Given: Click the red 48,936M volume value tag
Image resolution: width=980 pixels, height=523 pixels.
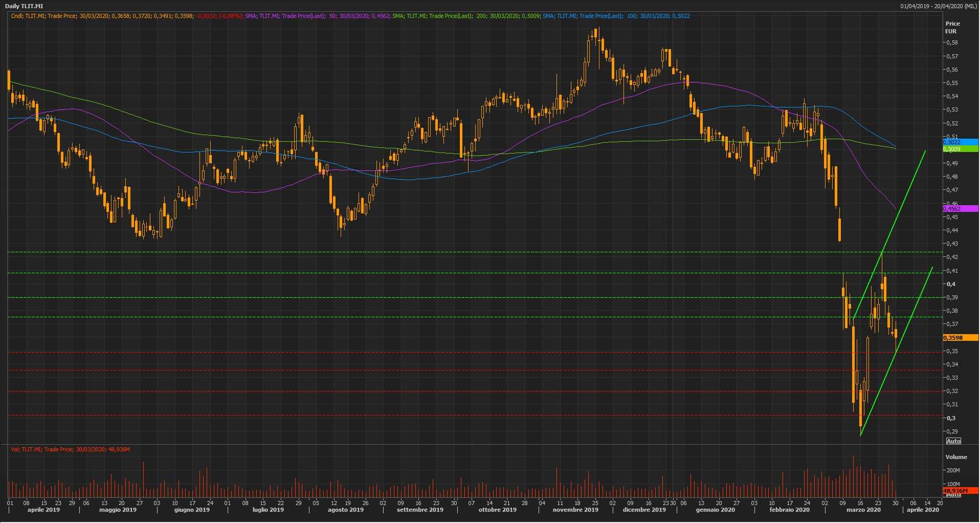Looking at the screenshot, I should pos(960,491).
